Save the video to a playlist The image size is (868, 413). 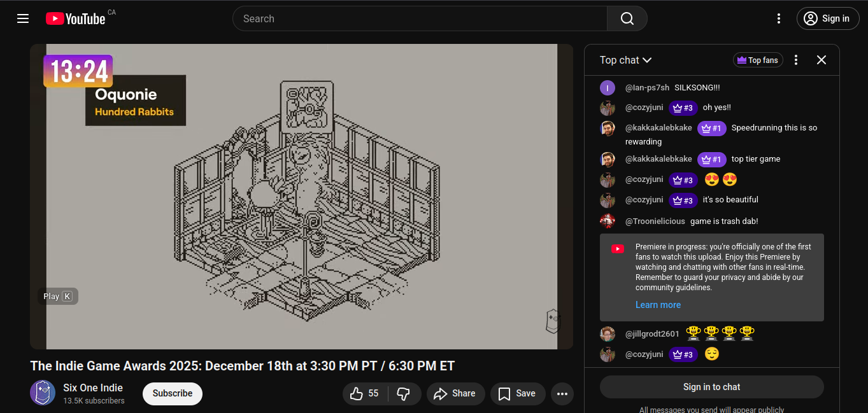pyautogui.click(x=517, y=394)
